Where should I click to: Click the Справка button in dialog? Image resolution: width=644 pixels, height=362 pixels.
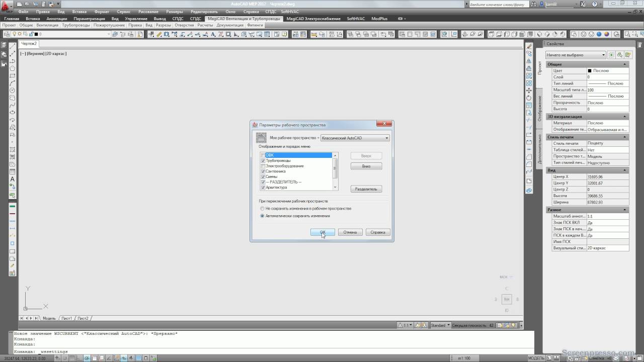(377, 232)
